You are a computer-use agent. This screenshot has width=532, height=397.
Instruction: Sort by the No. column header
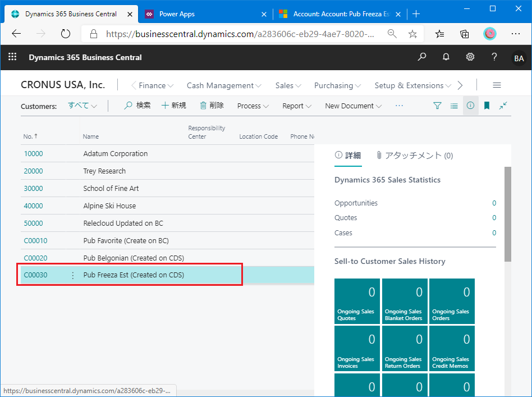(30, 136)
